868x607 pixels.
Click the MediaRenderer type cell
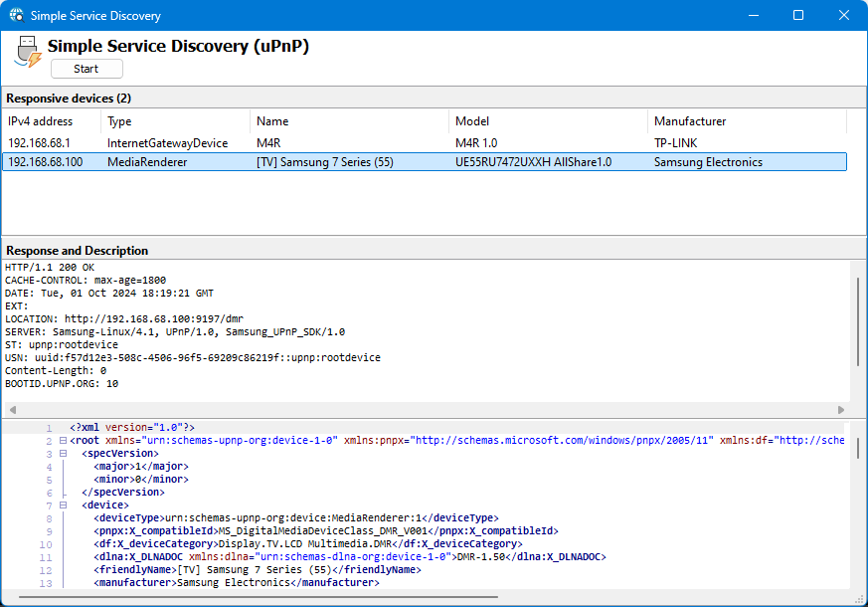[x=147, y=162]
